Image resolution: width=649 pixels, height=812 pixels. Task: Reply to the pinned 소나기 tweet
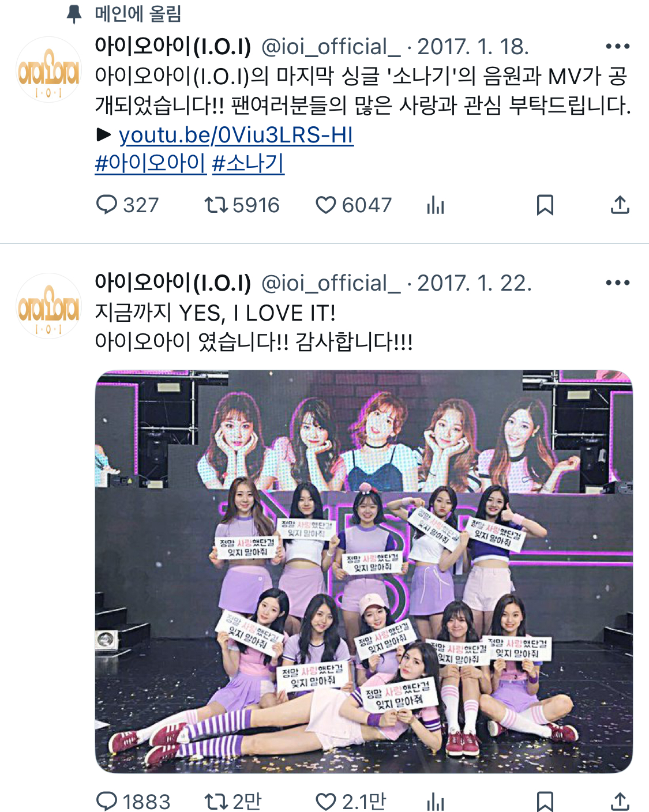107,205
